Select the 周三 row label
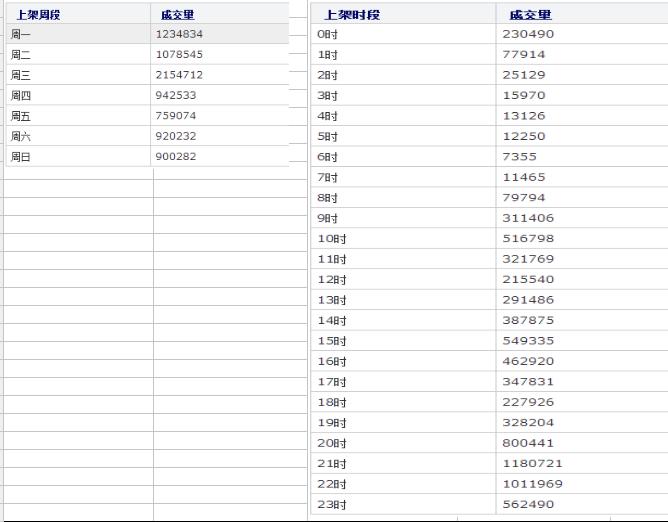Image resolution: width=668 pixels, height=522 pixels. tap(20, 75)
